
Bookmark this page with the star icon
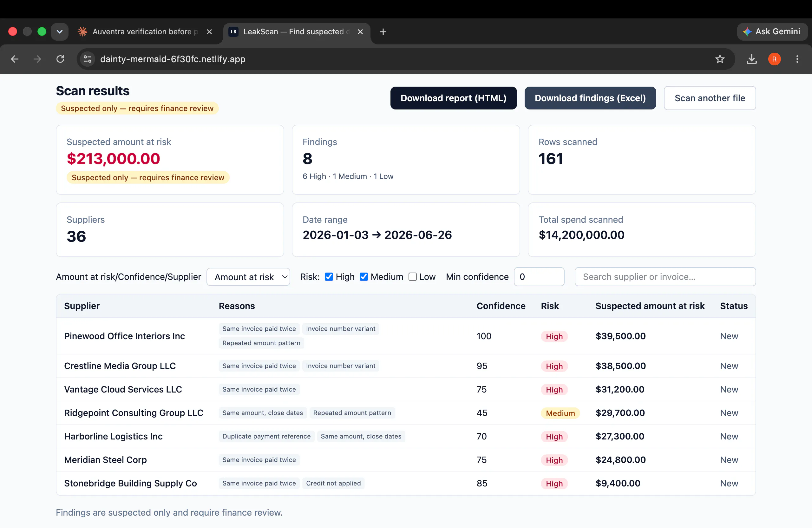(720, 59)
